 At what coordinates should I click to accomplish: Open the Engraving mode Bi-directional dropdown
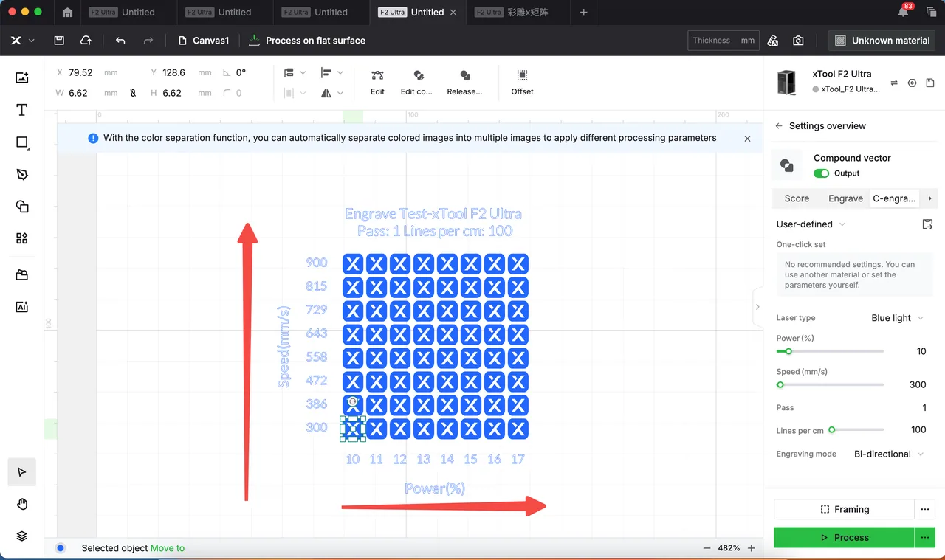[889, 454]
